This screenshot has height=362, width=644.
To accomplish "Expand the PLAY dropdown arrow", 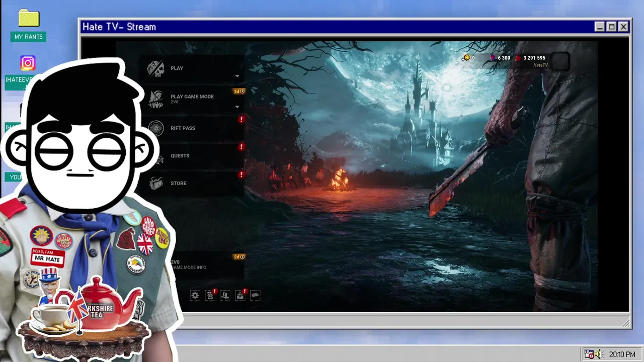I will [237, 76].
